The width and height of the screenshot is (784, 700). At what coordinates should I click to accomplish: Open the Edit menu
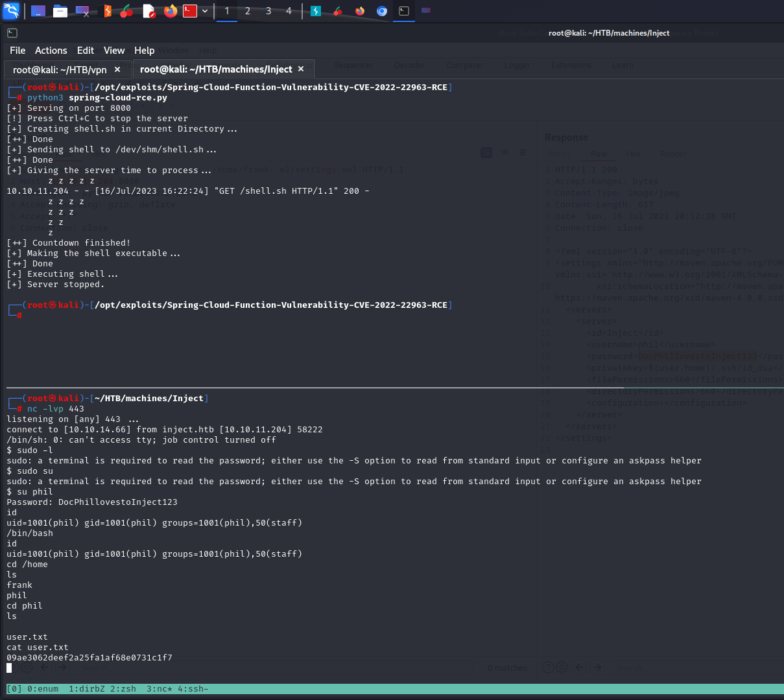[86, 51]
